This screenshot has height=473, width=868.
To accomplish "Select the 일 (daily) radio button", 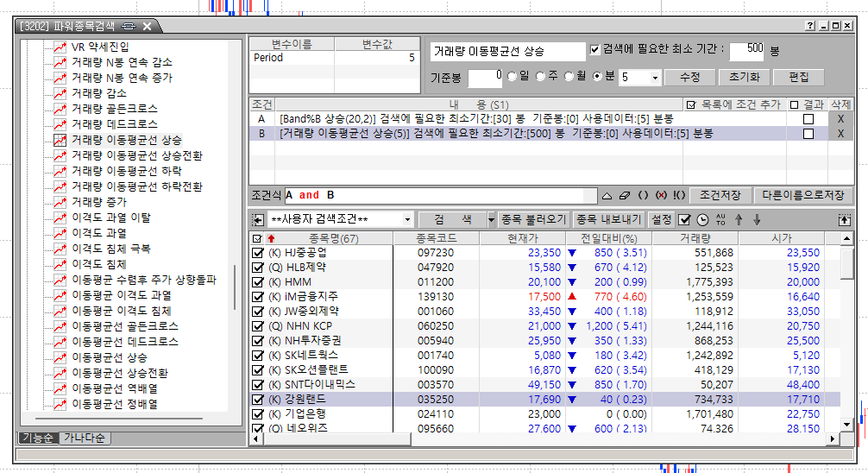I will (513, 77).
